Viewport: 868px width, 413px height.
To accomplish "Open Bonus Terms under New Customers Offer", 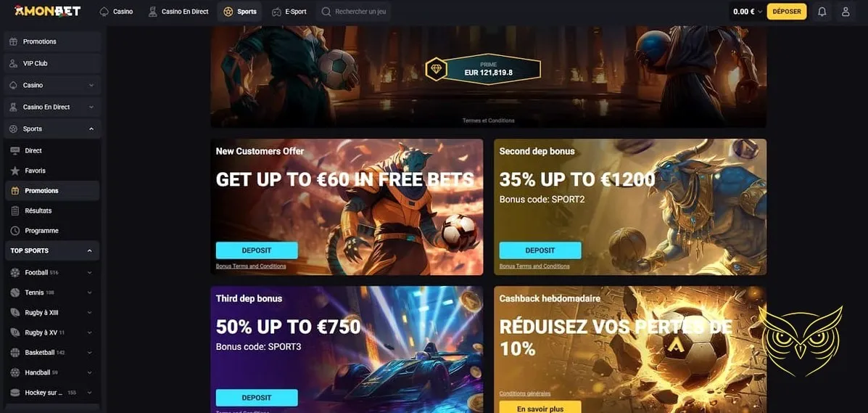I will pyautogui.click(x=251, y=266).
